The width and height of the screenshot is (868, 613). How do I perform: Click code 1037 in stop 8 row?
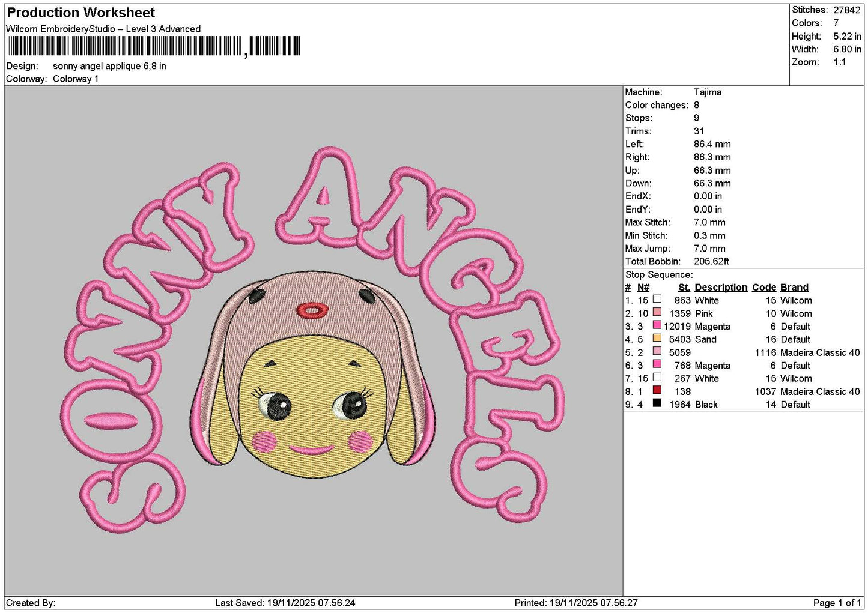point(765,391)
